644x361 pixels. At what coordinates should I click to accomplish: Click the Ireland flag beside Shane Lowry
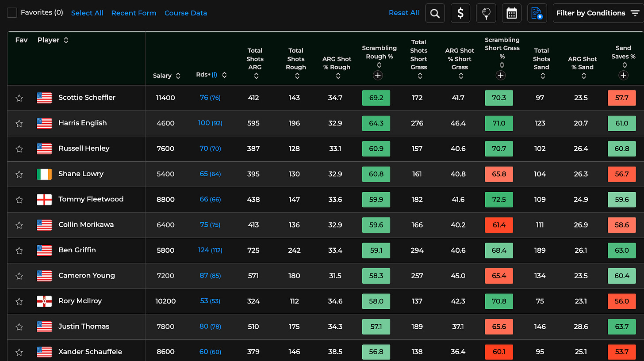tap(44, 174)
